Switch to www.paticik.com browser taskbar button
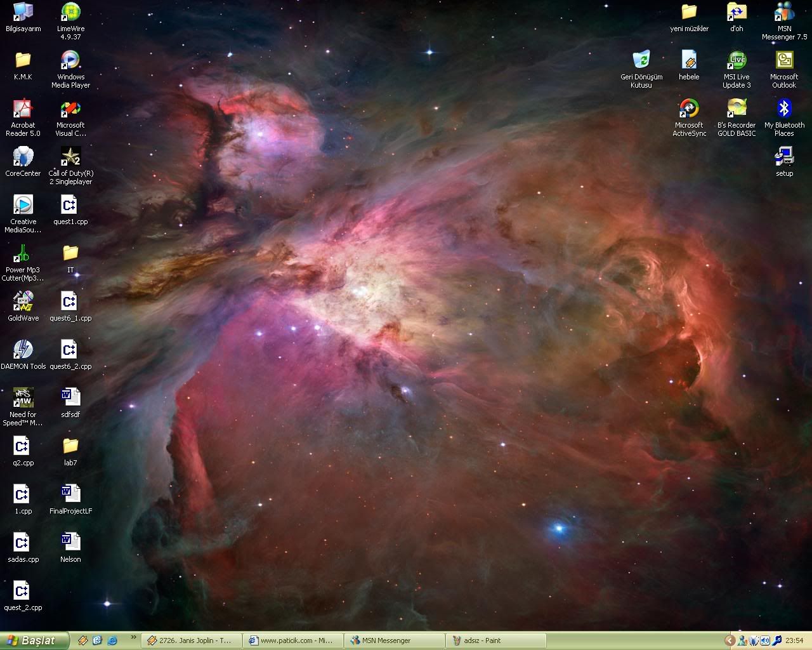The height and width of the screenshot is (650, 812). [x=292, y=640]
